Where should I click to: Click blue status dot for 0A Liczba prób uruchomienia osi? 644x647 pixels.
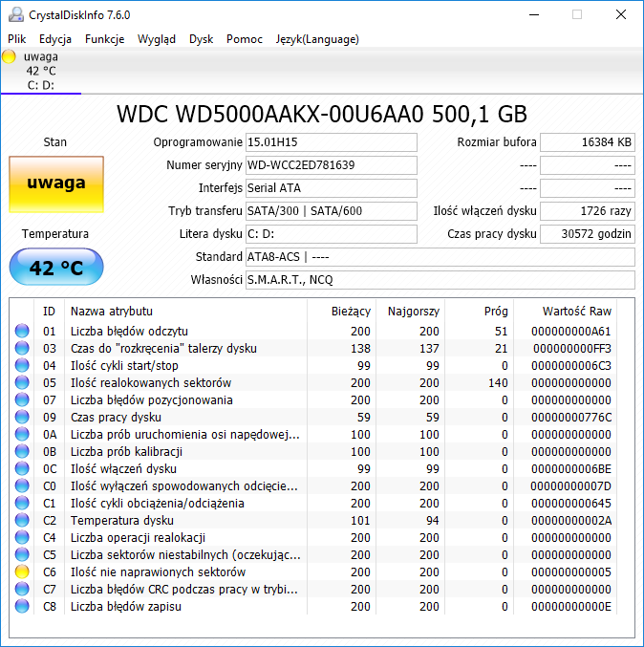(x=22, y=434)
